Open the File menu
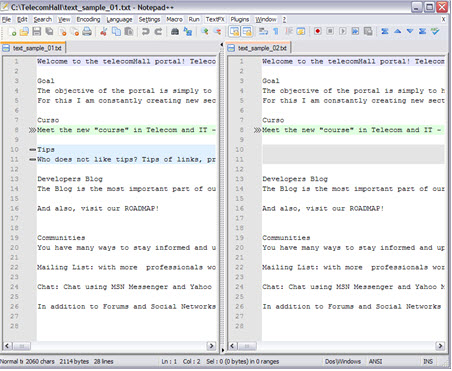Image resolution: width=452 pixels, height=371 pixels. pos(6,20)
